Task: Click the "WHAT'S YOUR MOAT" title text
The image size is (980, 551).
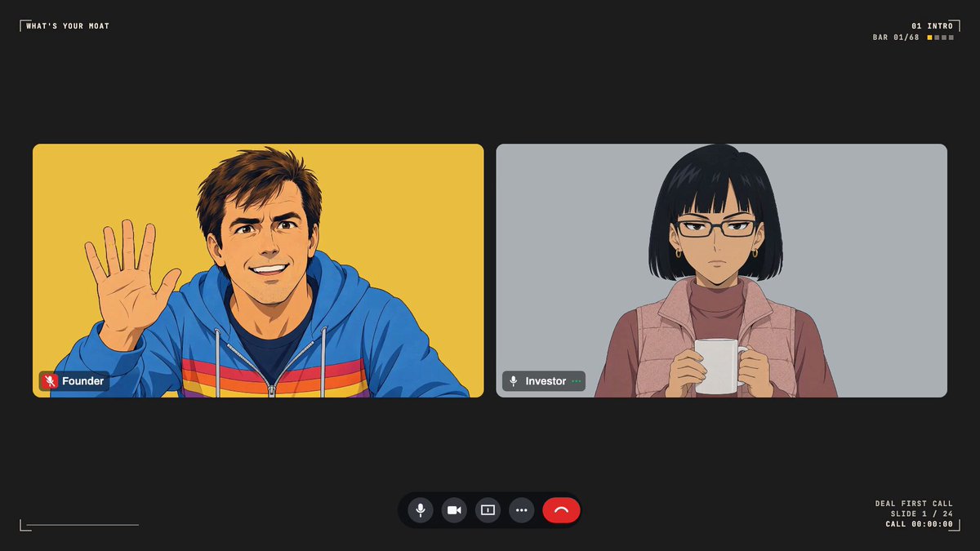Action: point(68,26)
